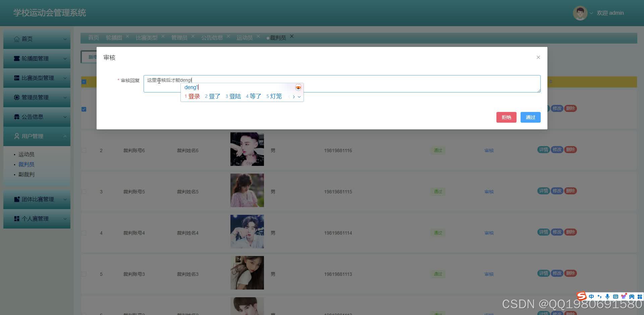The height and width of the screenshot is (315, 644).
Task: Click inside the 审核回复 text area
Action: (x=342, y=84)
